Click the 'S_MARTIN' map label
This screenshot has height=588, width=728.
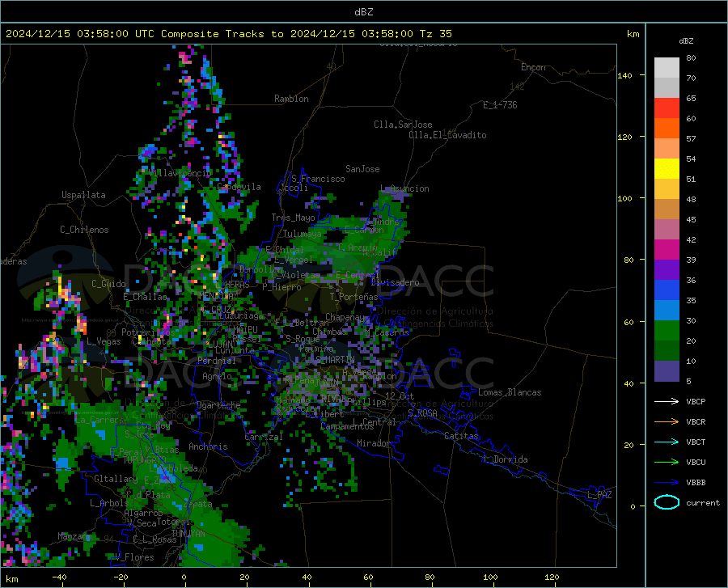(335, 360)
